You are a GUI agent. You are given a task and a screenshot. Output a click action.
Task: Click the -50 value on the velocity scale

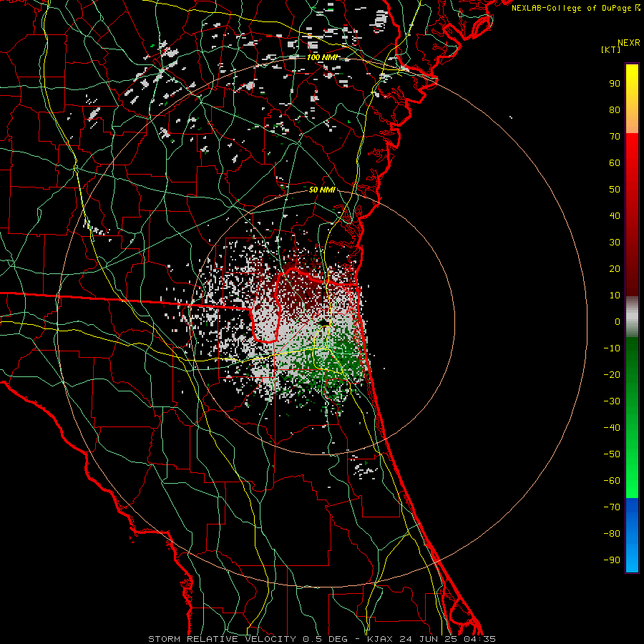[612, 454]
